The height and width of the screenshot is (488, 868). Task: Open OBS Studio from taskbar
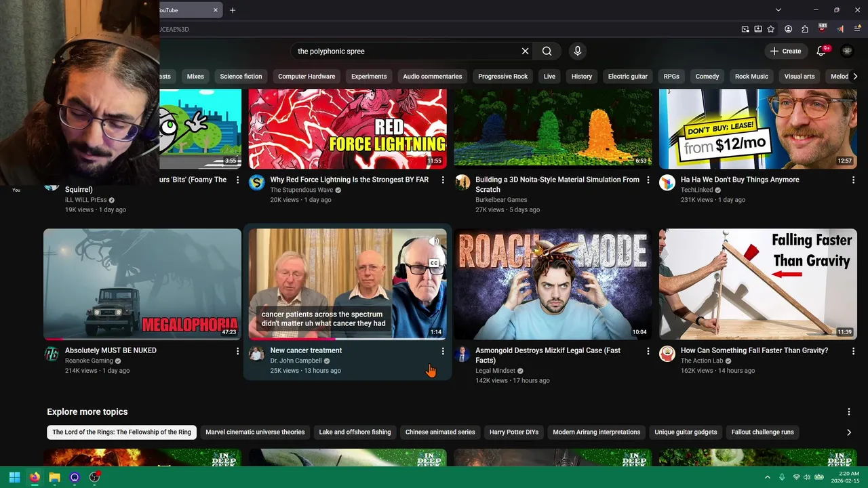tap(94, 477)
